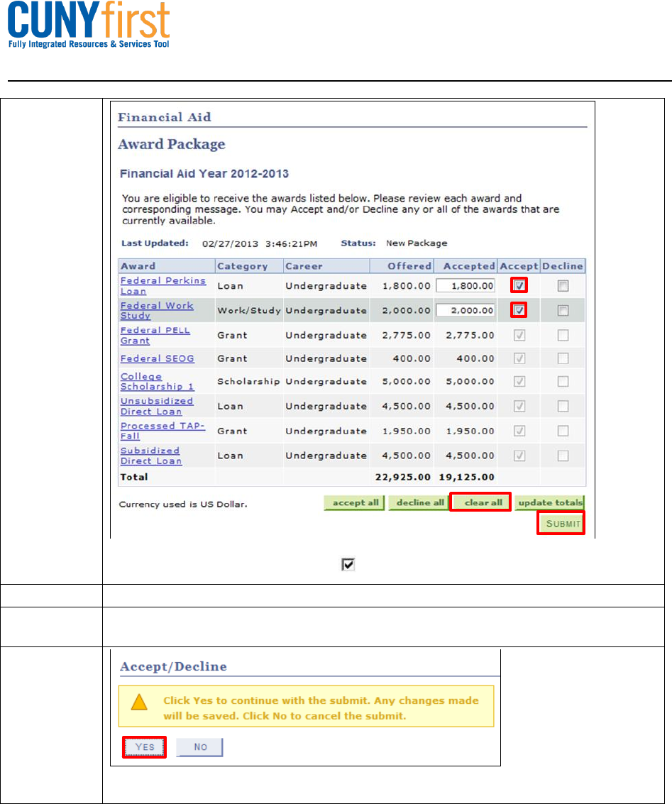Click Decline checkbox for Processed TAP-Fall
Viewport: 672px width, 804px height.
(x=563, y=431)
